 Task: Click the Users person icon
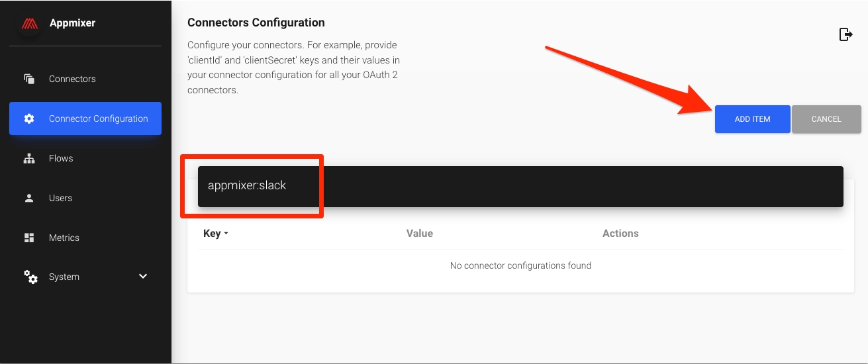pyautogui.click(x=29, y=198)
